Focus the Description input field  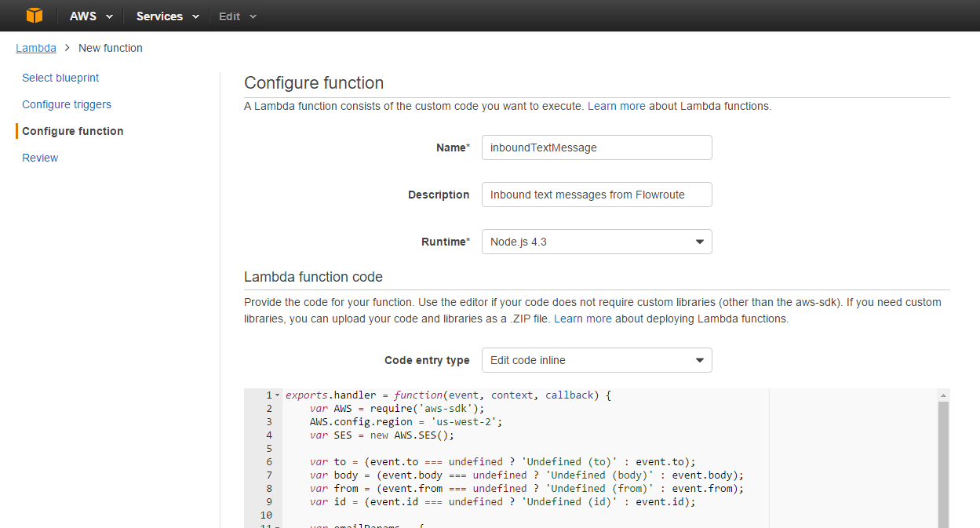597,195
